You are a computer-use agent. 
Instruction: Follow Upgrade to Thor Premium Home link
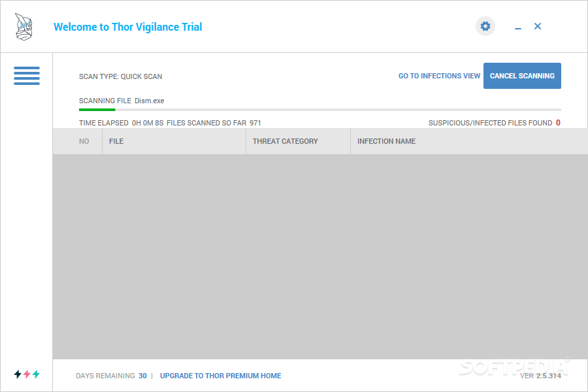point(221,376)
